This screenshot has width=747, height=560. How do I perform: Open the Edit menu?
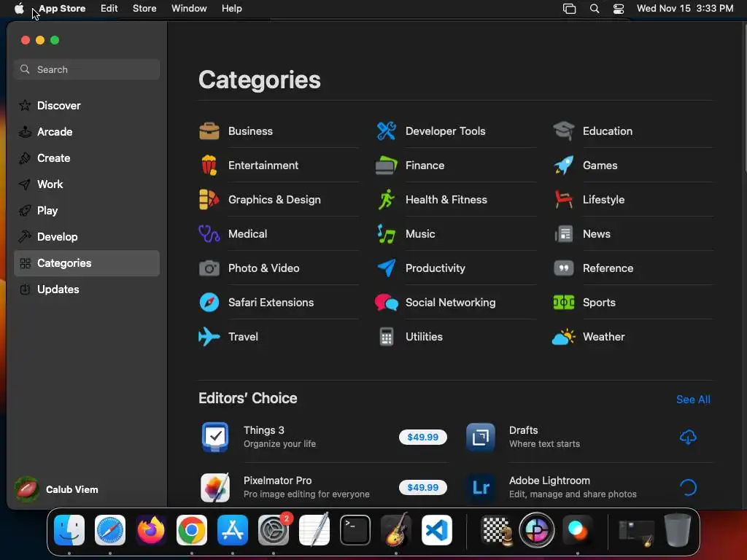(x=109, y=9)
